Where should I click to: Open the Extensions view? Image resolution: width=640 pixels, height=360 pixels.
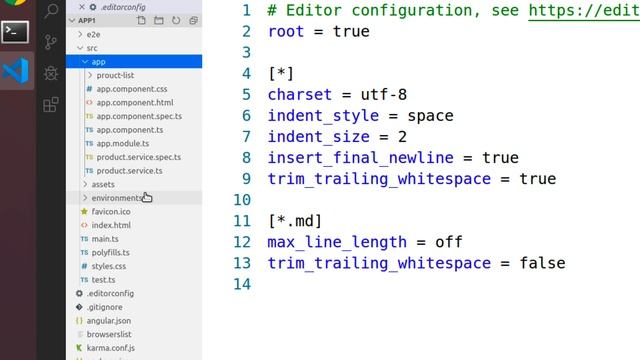point(51,105)
